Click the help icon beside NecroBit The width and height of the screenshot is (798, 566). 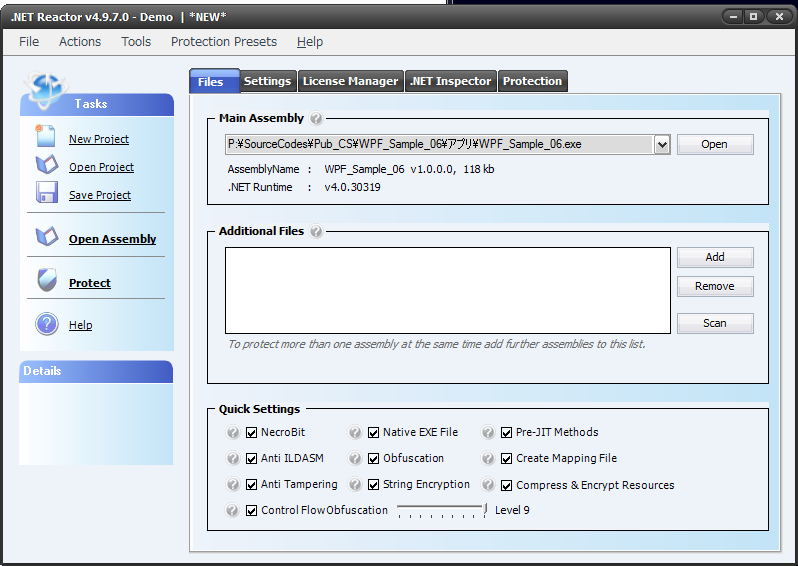pyautogui.click(x=233, y=432)
